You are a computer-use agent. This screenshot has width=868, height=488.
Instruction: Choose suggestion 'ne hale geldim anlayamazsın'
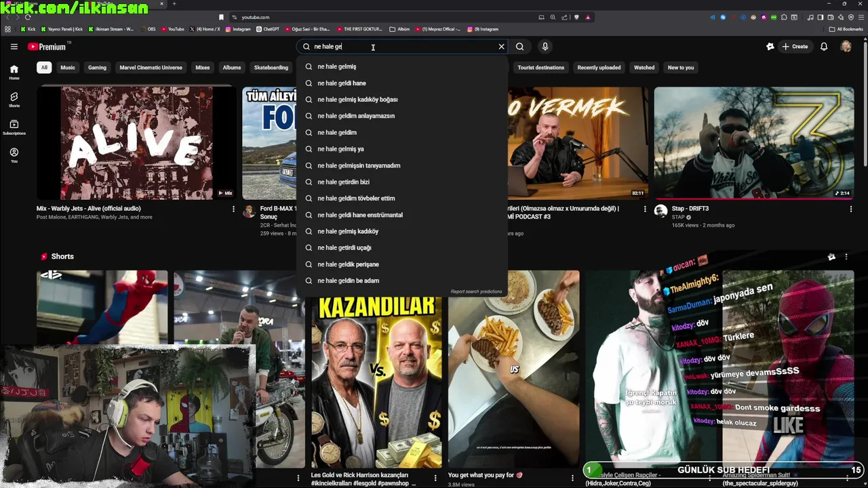[x=402, y=116]
